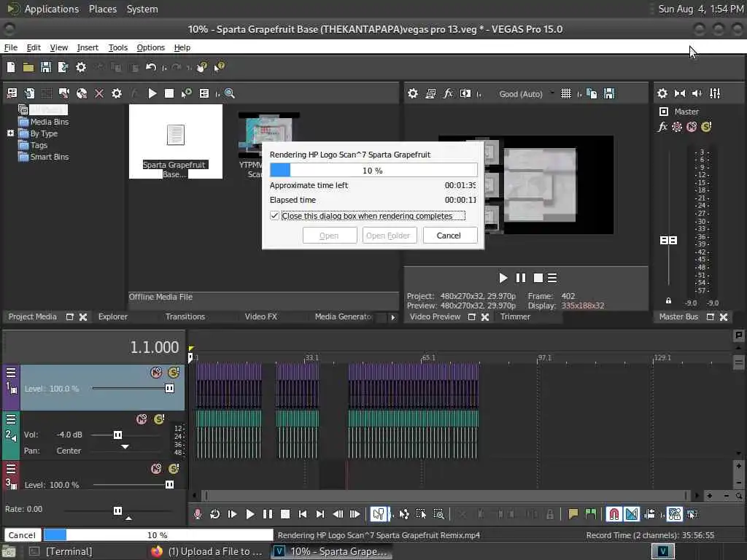Open the Insert menu
This screenshot has width=747, height=560.
88,47
